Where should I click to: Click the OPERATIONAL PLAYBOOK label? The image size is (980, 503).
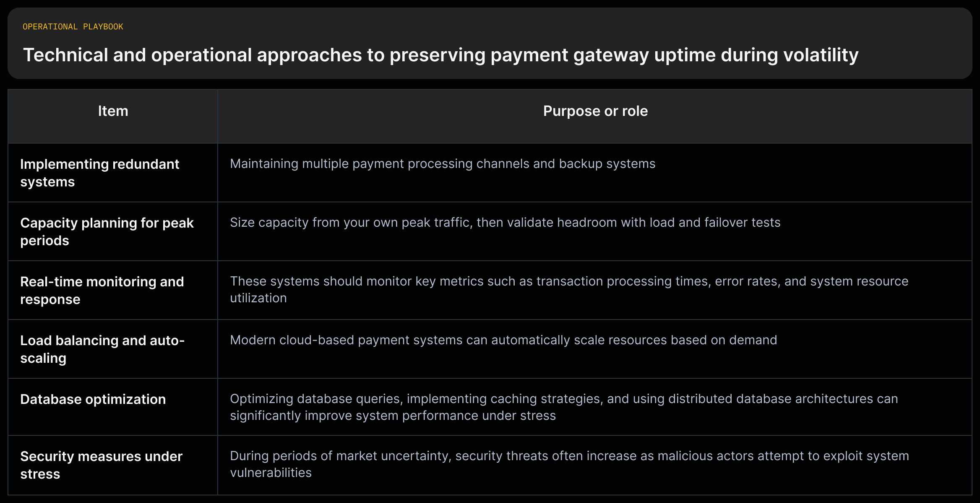tap(73, 26)
